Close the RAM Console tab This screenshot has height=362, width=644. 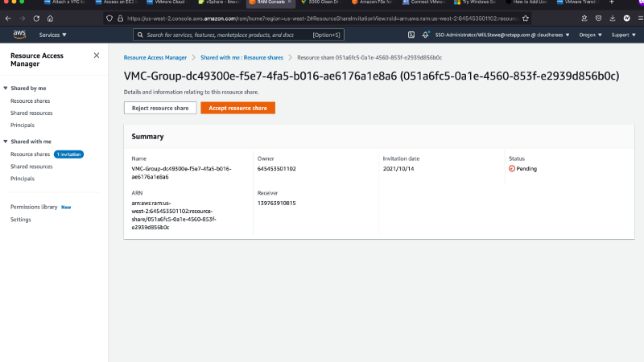pos(290,2)
